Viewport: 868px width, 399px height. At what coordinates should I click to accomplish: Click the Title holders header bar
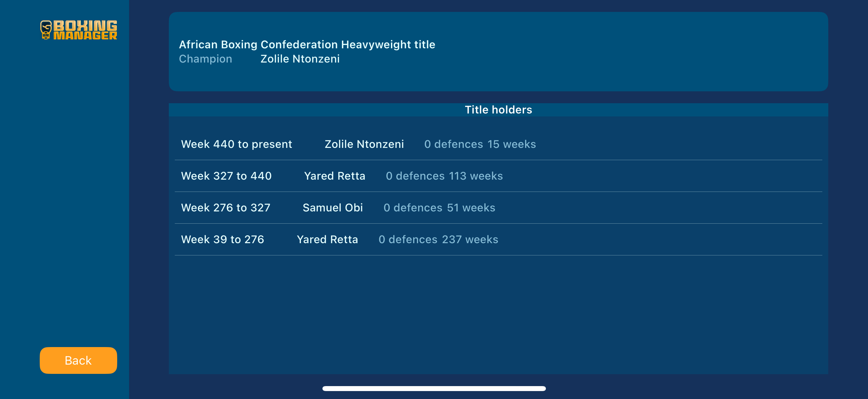point(498,110)
